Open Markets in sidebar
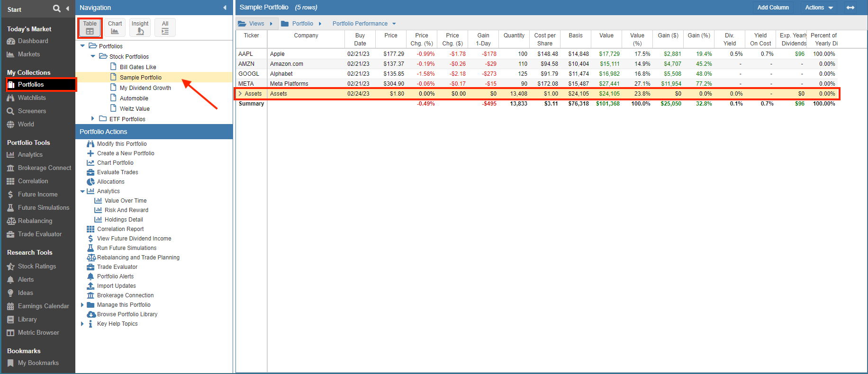 pos(23,54)
